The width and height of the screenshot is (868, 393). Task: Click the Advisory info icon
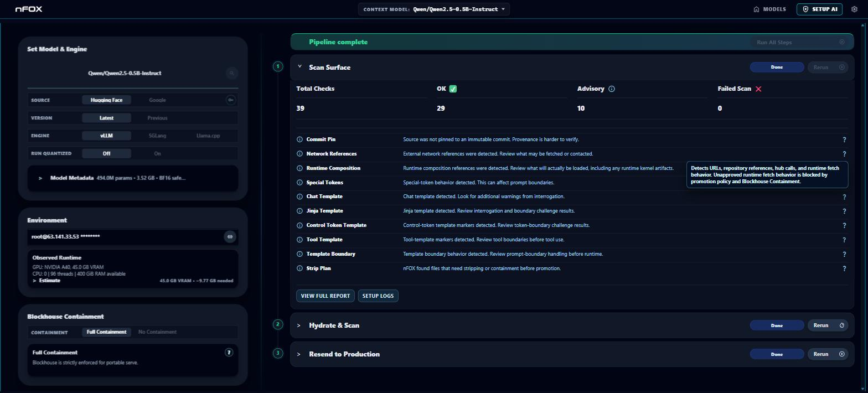612,89
